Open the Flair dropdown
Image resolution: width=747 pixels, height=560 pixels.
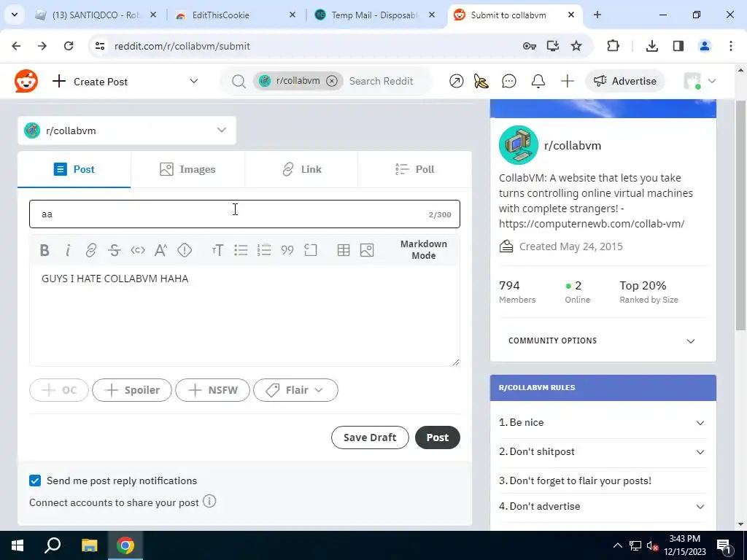click(296, 390)
